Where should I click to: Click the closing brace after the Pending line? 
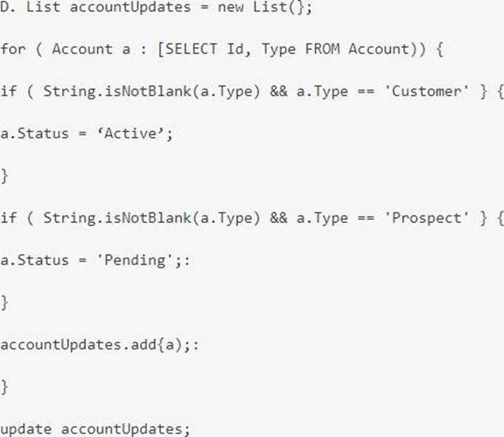[4, 303]
